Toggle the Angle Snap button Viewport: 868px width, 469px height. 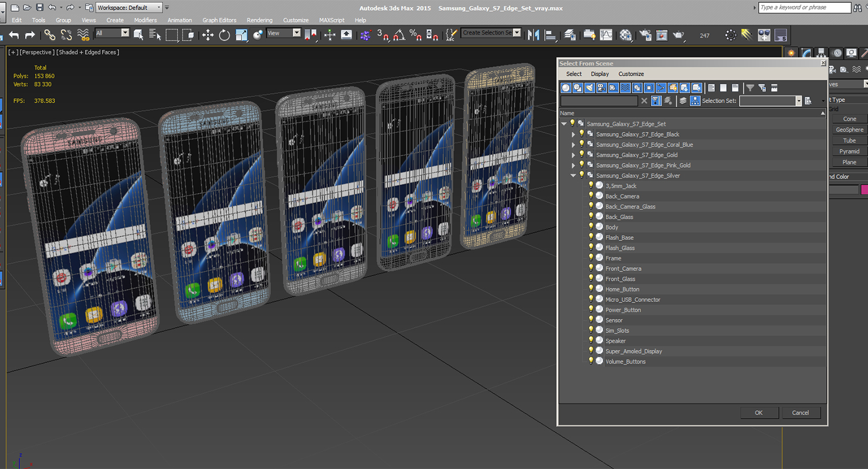coord(399,35)
